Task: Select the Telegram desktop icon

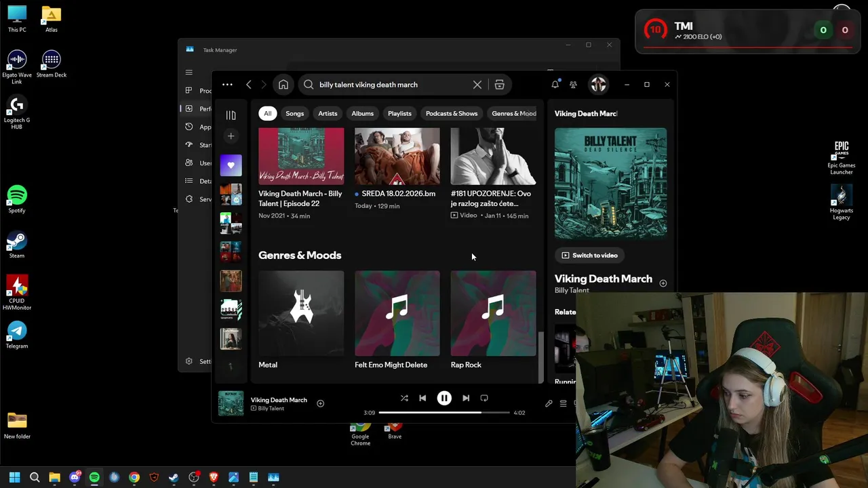Action: pos(17,335)
